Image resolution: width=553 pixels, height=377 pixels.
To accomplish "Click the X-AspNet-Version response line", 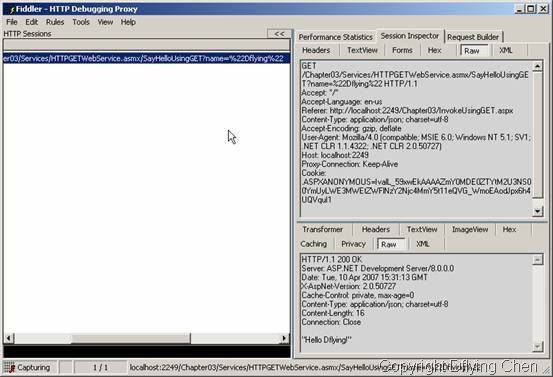I will tap(348, 286).
